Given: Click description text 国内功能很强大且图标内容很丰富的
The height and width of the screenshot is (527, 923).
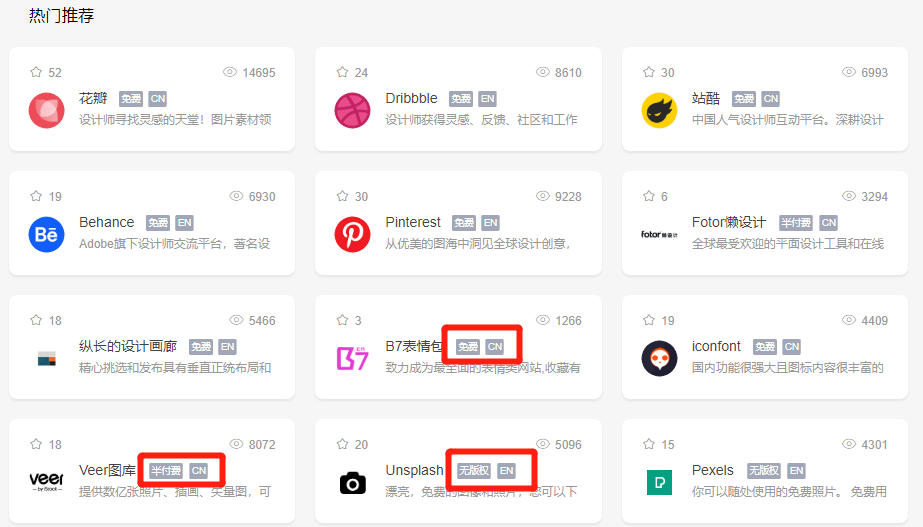Looking at the screenshot, I should [x=788, y=368].
